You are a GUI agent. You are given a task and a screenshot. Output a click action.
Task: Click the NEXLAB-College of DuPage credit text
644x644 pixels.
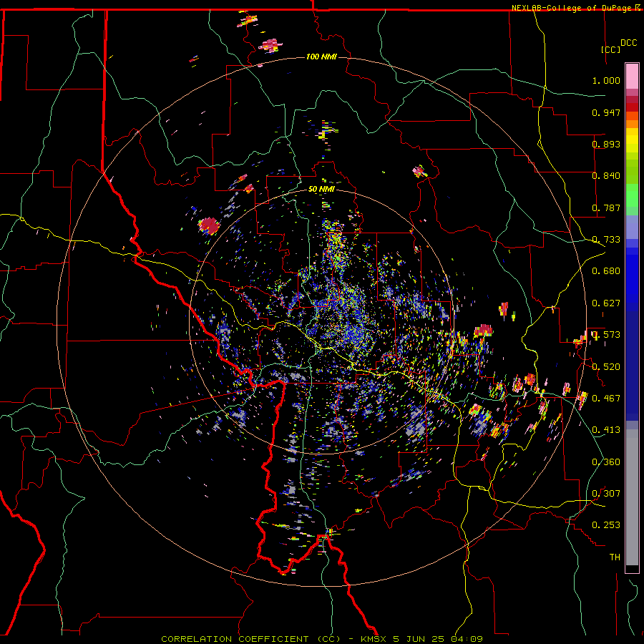tap(571, 8)
